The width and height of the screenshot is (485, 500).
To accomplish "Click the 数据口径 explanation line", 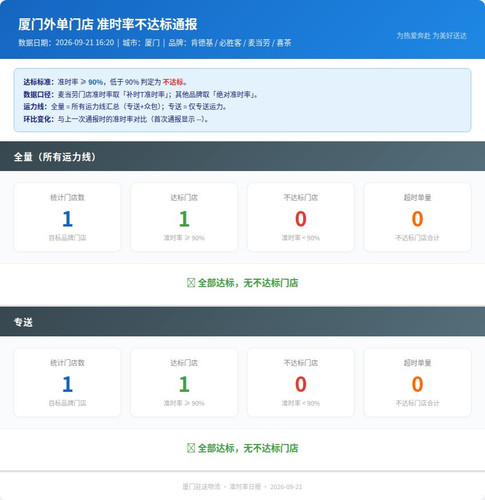I will 141,95.
